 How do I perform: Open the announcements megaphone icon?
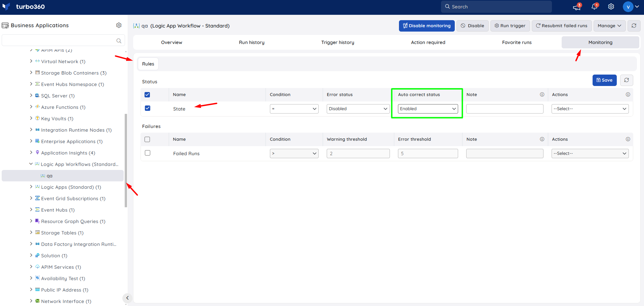(577, 7)
